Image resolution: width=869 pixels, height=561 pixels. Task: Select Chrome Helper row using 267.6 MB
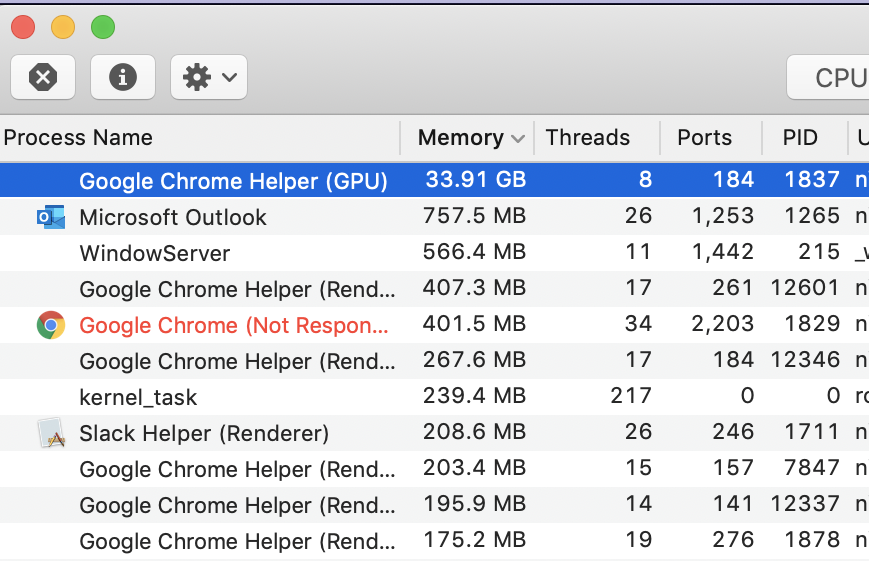click(434, 361)
